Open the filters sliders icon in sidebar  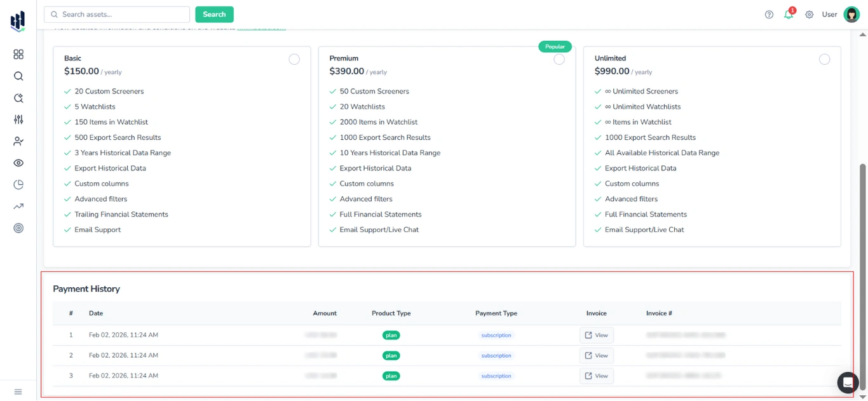point(18,119)
